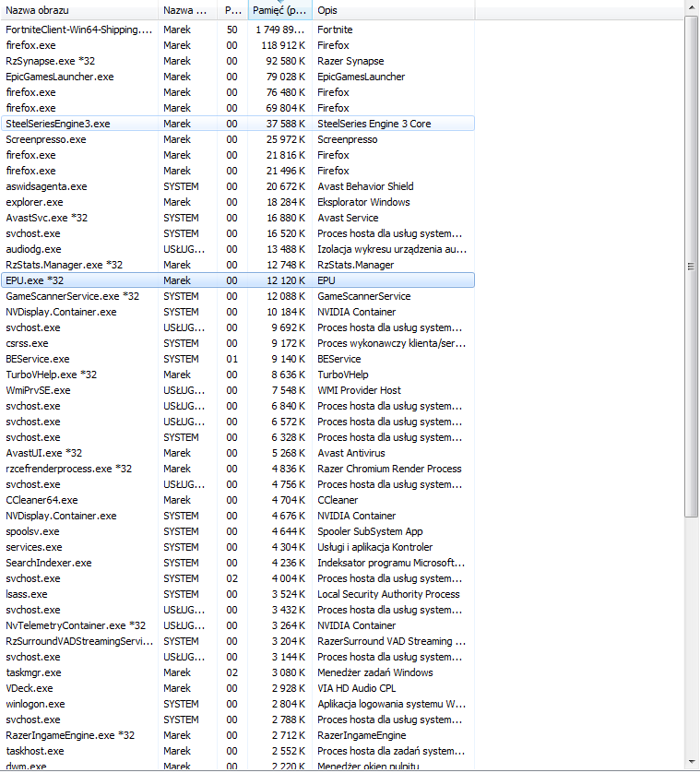Select svchost.exe with 4 004 K memory
This screenshot has height=773, width=700.
[x=238, y=578]
